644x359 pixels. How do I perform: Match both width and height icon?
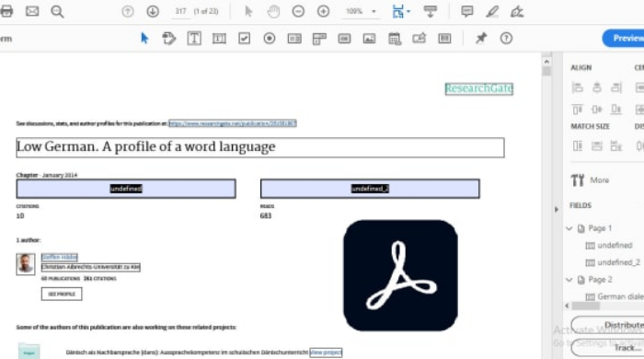(x=616, y=145)
